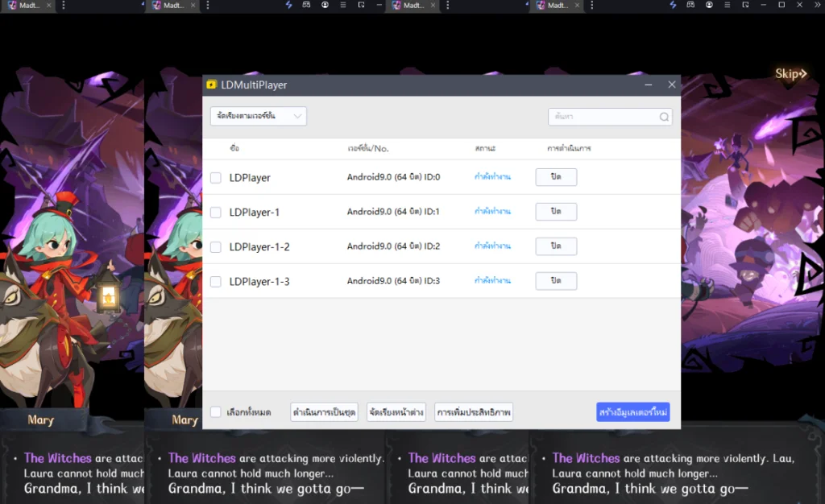This screenshot has height=504, width=825.
Task: Click ปิด button for LDPlayer-1-2
Action: [x=556, y=246]
